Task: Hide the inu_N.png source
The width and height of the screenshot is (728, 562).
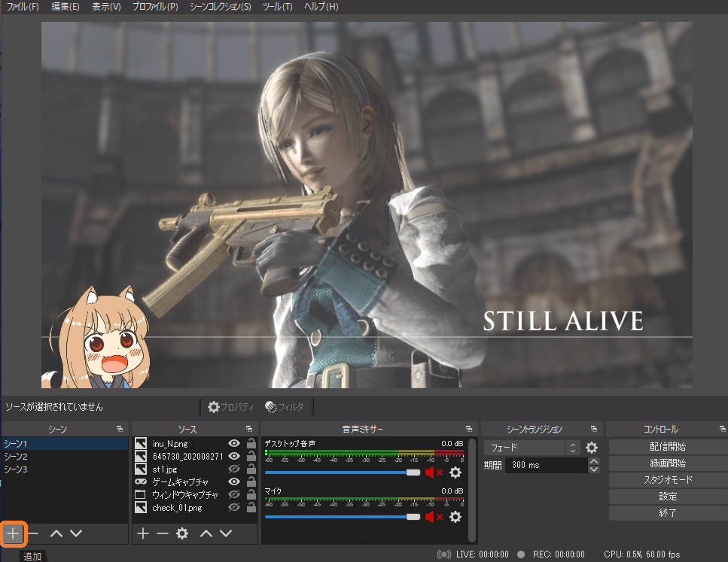Action: click(234, 443)
